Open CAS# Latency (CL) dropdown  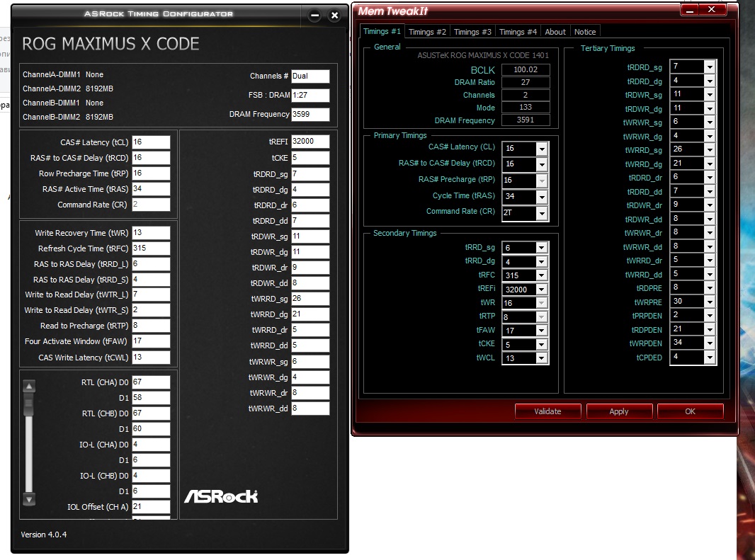pos(543,149)
